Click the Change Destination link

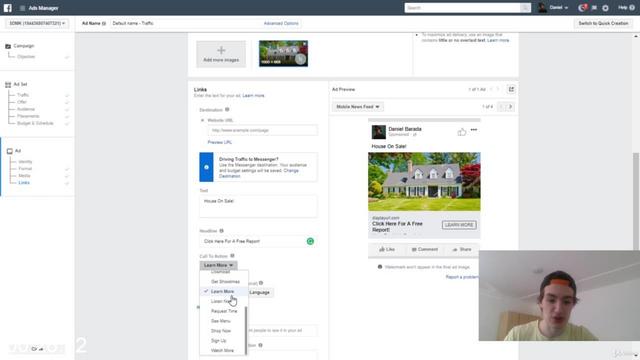[259, 173]
